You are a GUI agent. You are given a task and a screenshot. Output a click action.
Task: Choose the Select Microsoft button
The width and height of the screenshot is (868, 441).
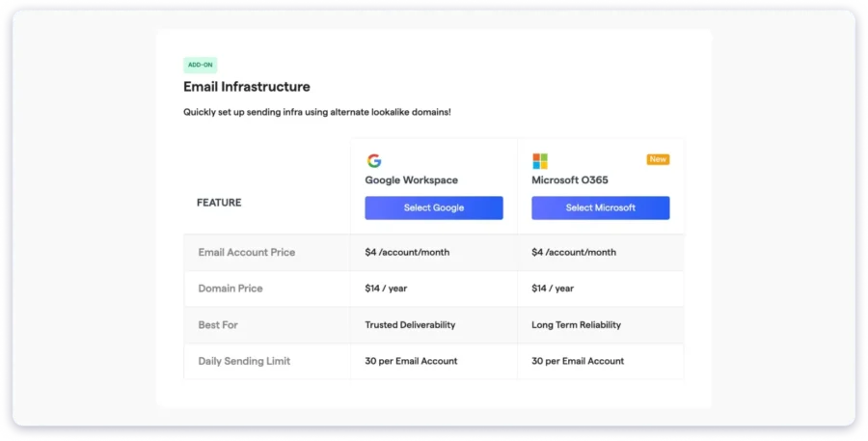601,207
